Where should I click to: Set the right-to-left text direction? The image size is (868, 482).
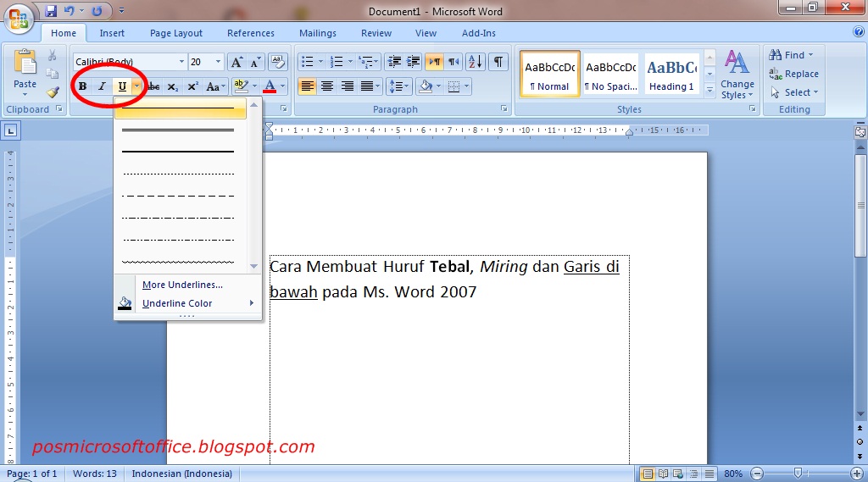454,62
